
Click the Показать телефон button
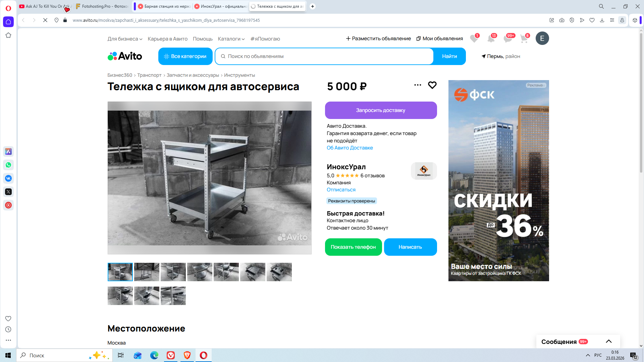coord(353,247)
